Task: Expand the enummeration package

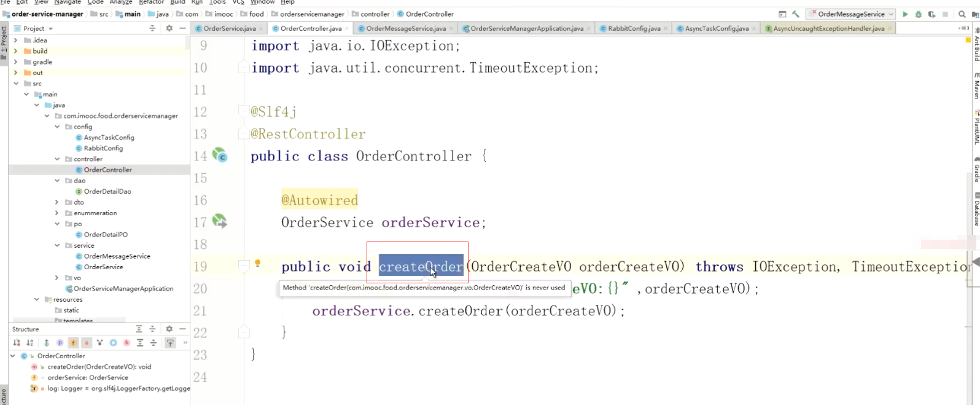Action: (57, 213)
